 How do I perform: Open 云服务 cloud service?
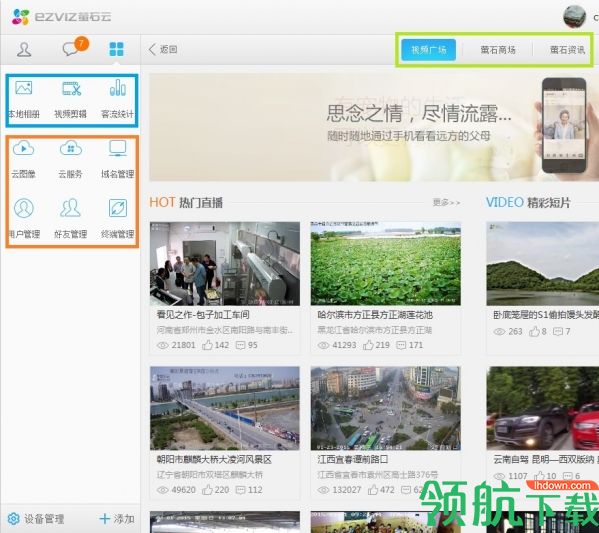[71, 159]
